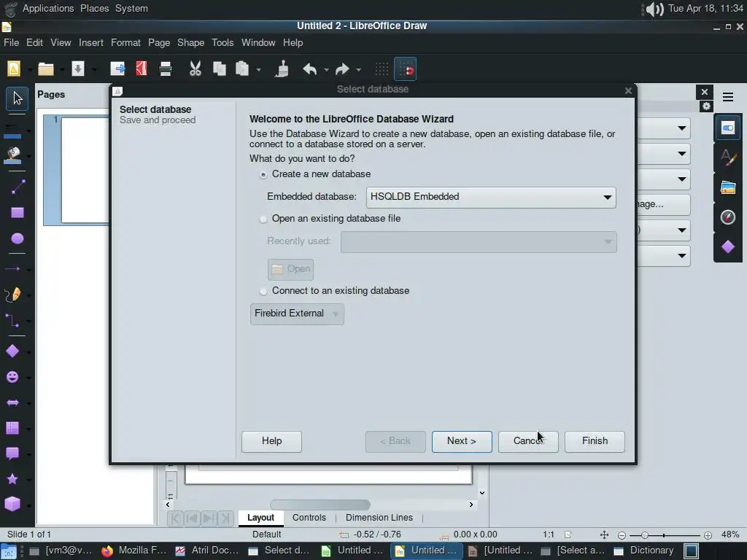This screenshot has height=560, width=747.
Task: Expand the Paste options dropdown arrow
Action: pyautogui.click(x=259, y=70)
